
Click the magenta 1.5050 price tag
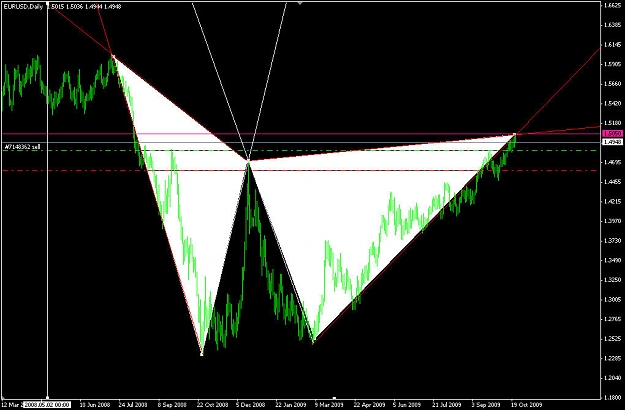(x=613, y=133)
